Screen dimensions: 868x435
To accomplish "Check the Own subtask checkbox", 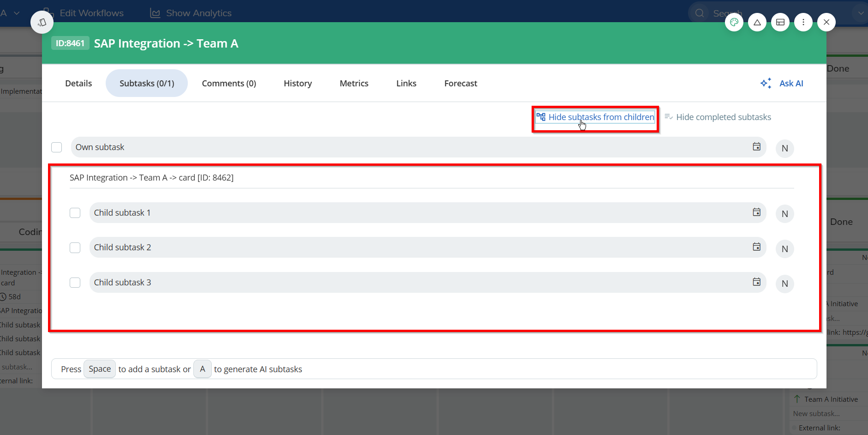I will coord(57,147).
